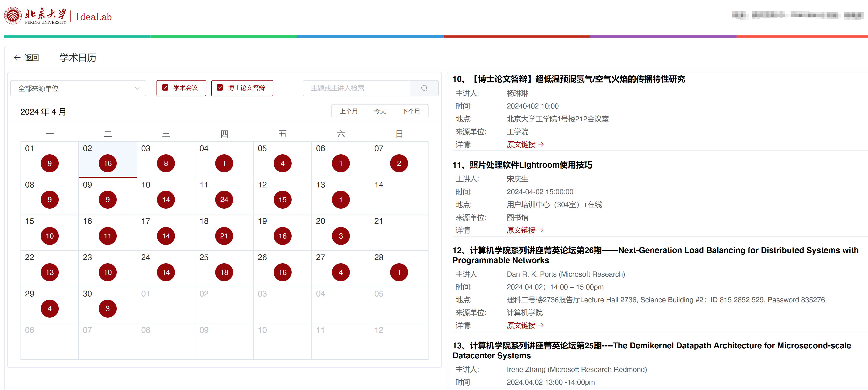
Task: Open the 4-event badge on April 05
Action: [x=282, y=163]
